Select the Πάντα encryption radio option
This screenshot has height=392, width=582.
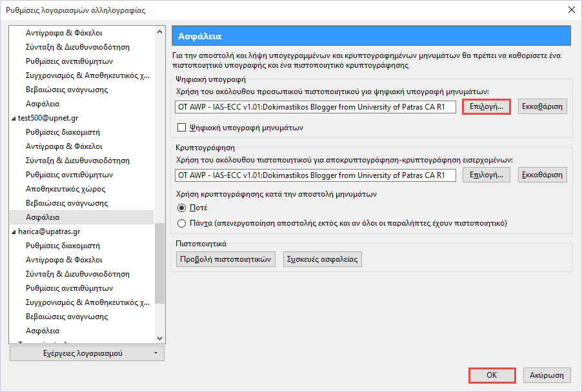181,223
